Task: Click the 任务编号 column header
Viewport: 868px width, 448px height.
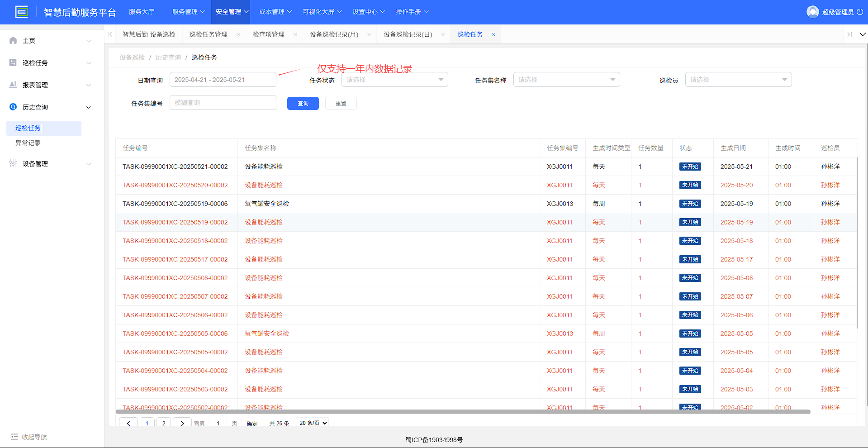Action: 135,148
